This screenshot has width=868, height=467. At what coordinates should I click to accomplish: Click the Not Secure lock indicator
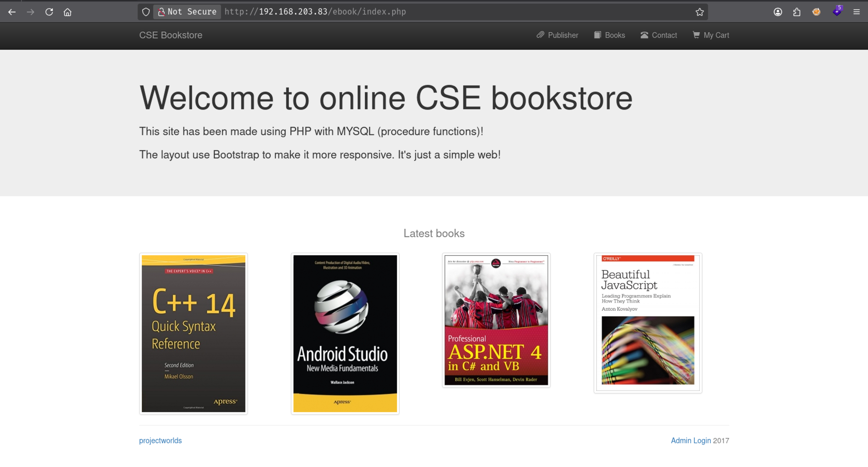[187, 12]
